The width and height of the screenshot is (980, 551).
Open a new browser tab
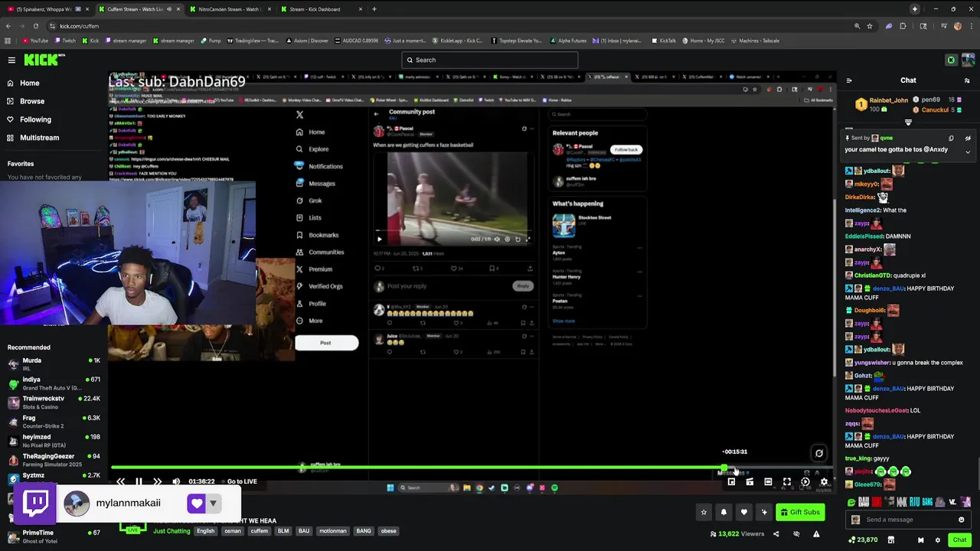pyautogui.click(x=374, y=9)
